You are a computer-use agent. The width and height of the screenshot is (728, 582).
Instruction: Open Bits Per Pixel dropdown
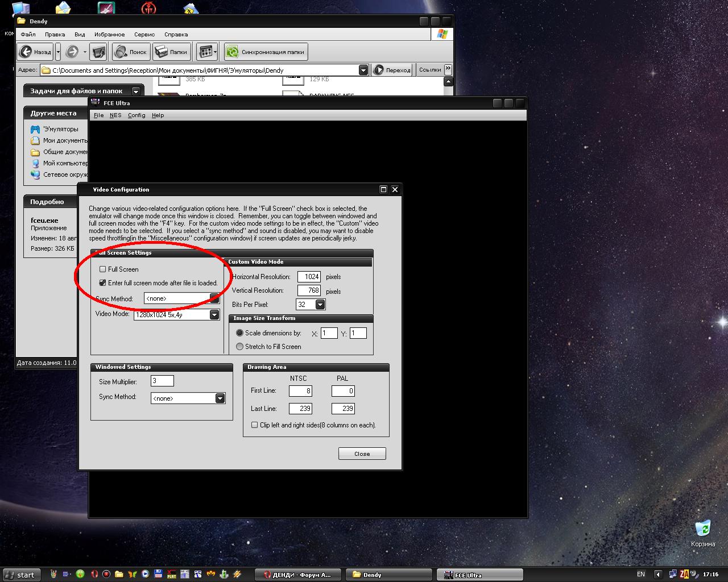point(320,305)
